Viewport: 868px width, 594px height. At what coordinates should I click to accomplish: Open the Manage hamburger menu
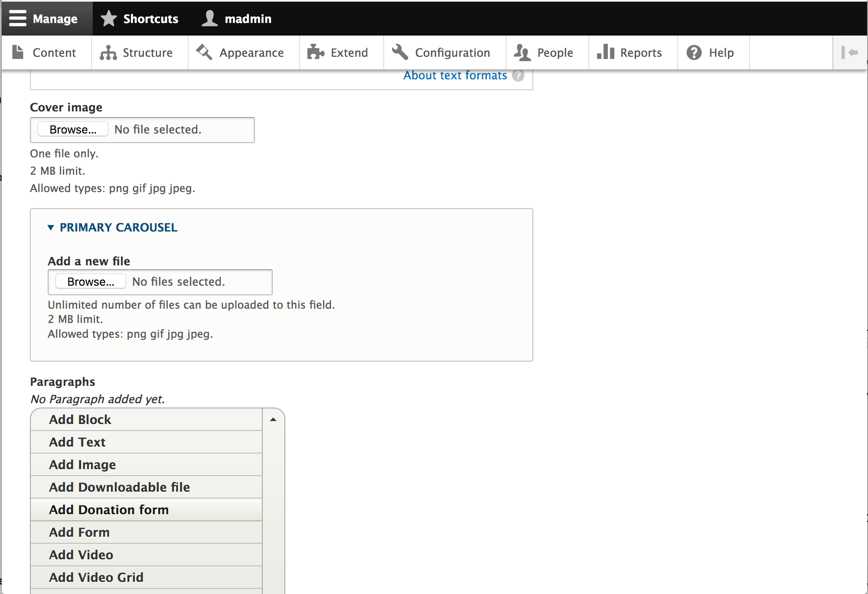17,18
